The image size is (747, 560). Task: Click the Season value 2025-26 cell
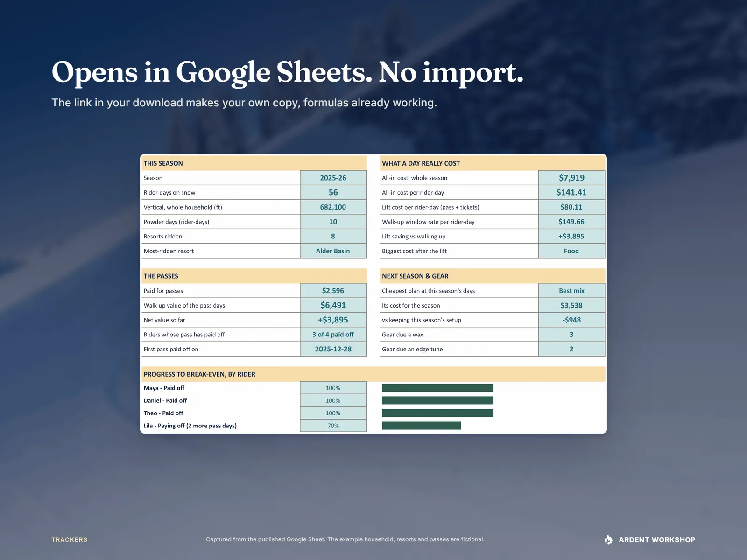[x=333, y=178]
